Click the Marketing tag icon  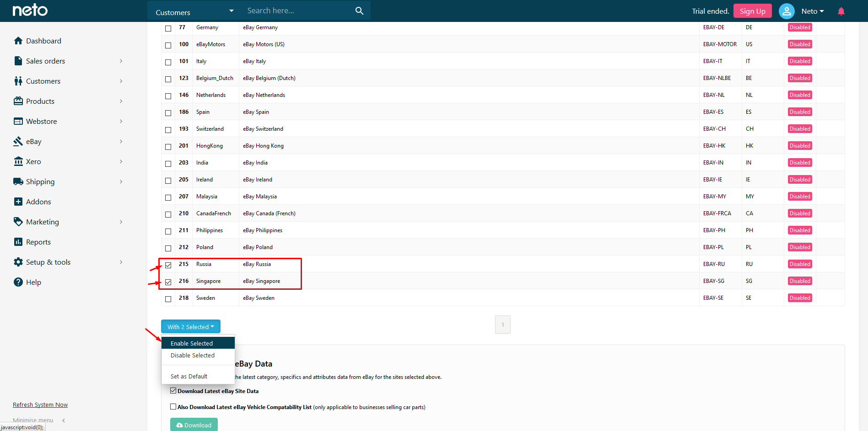click(x=18, y=222)
